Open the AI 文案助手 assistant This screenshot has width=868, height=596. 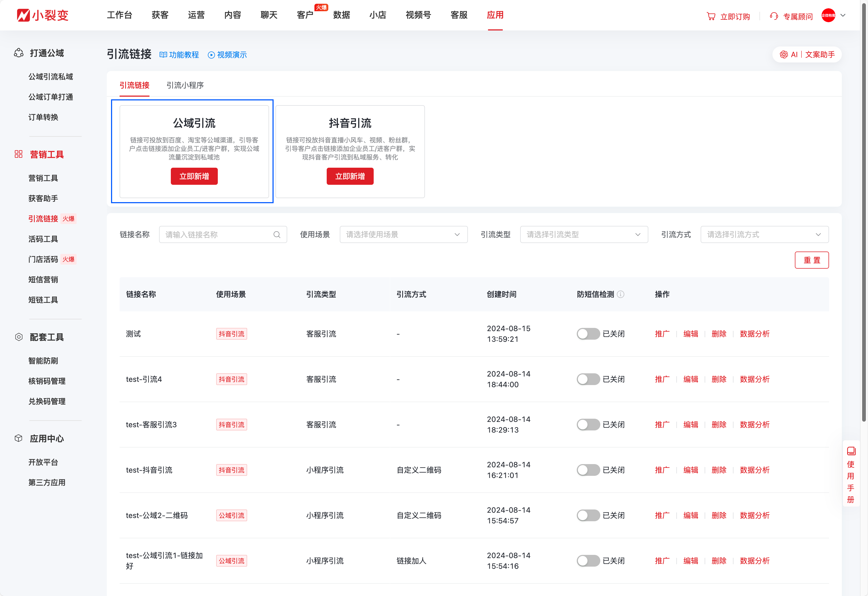[x=807, y=54]
